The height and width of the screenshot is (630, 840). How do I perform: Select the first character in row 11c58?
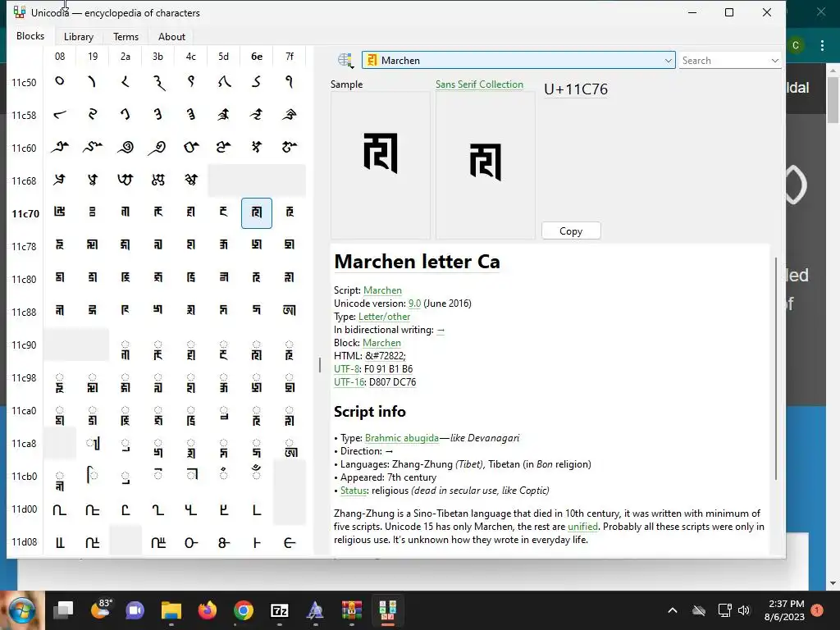[x=59, y=114]
